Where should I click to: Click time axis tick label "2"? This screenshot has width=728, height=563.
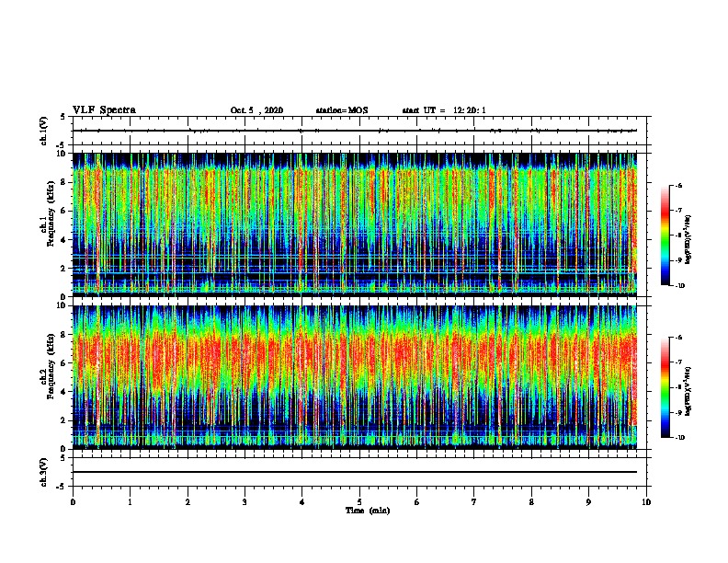pos(188,501)
